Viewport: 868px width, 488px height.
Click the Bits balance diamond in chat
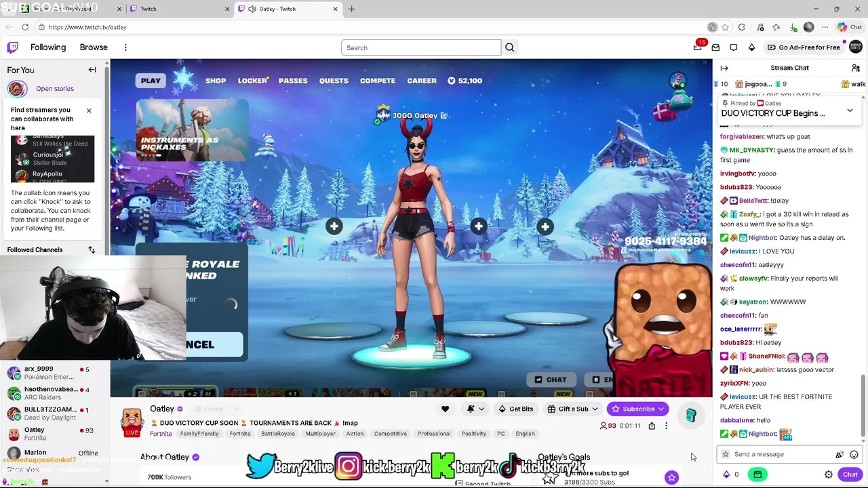point(726,474)
